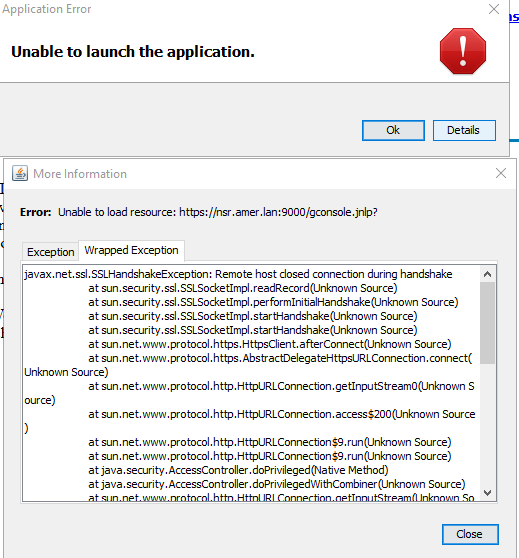The image size is (519, 558).
Task: Close the Application Error window via X
Action: [x=494, y=9]
